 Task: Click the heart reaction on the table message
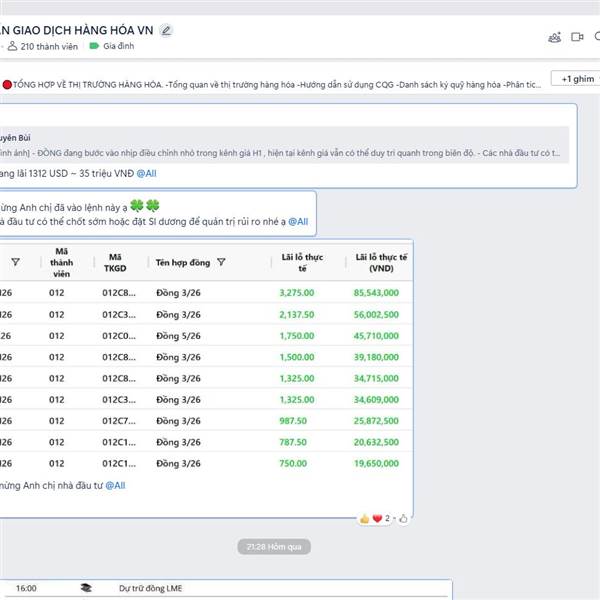(x=377, y=518)
